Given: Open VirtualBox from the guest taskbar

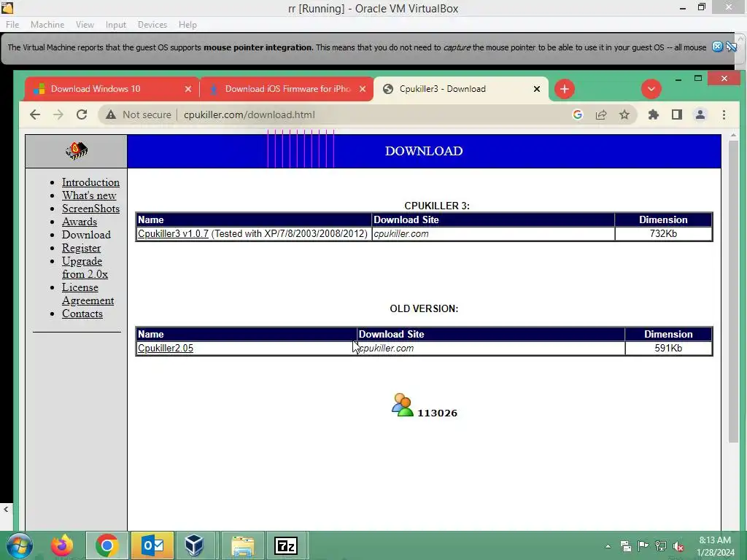Looking at the screenshot, I should click(x=194, y=545).
